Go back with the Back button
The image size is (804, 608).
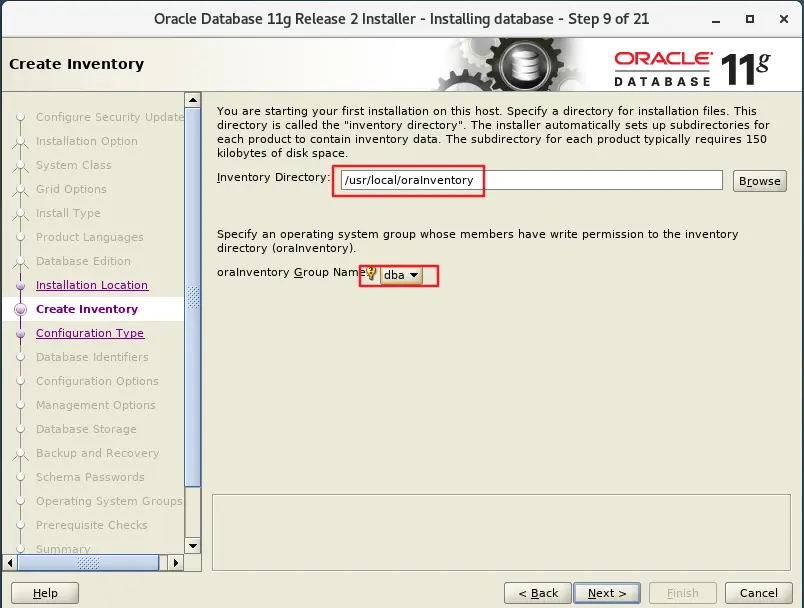point(537,593)
